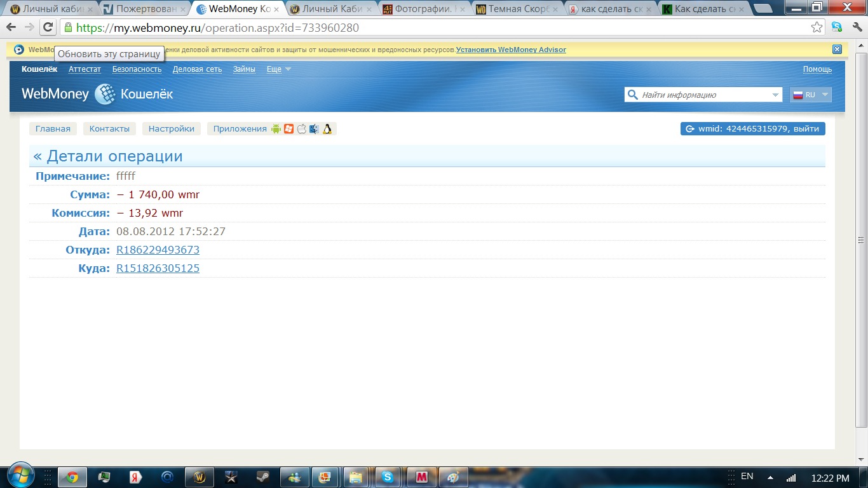Go back with browser back arrow

click(11, 27)
